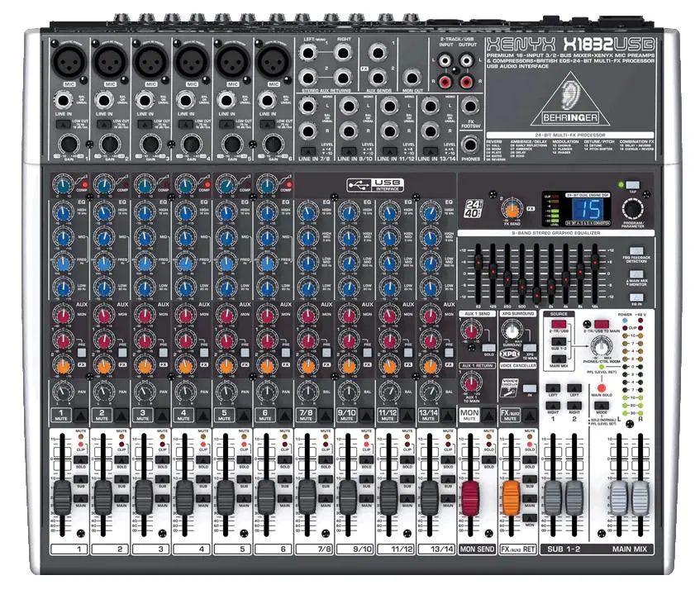700x599 pixels.
Task: Mute channel 5 with its MUTE button
Action: tap(244, 416)
